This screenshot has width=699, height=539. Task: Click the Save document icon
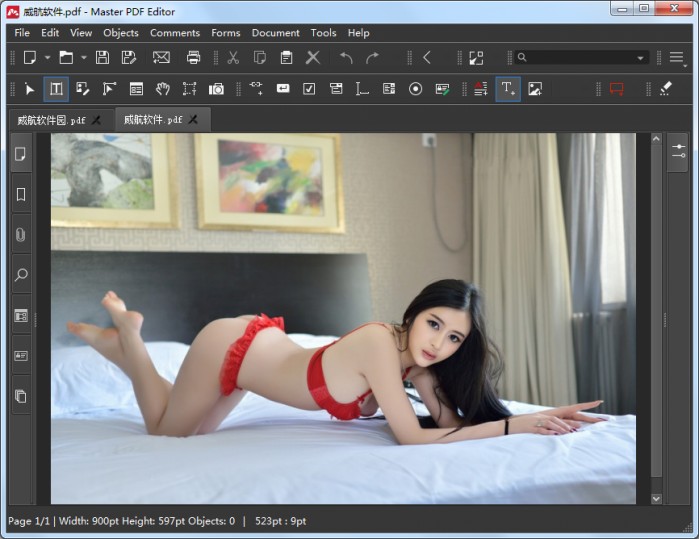(102, 58)
